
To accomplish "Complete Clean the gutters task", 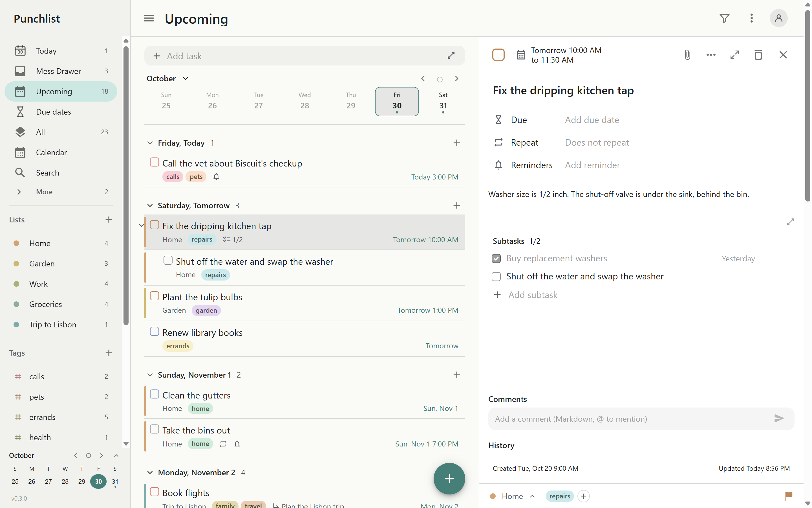I will point(154,394).
